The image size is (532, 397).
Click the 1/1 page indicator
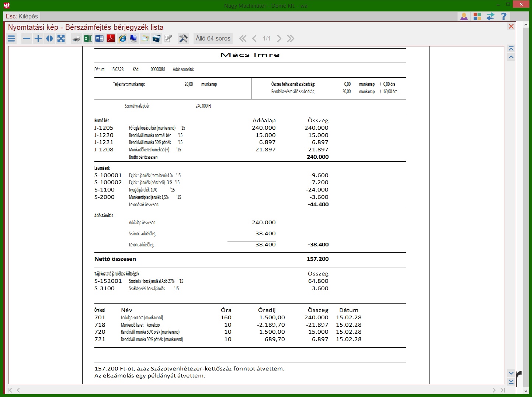pyautogui.click(x=267, y=38)
